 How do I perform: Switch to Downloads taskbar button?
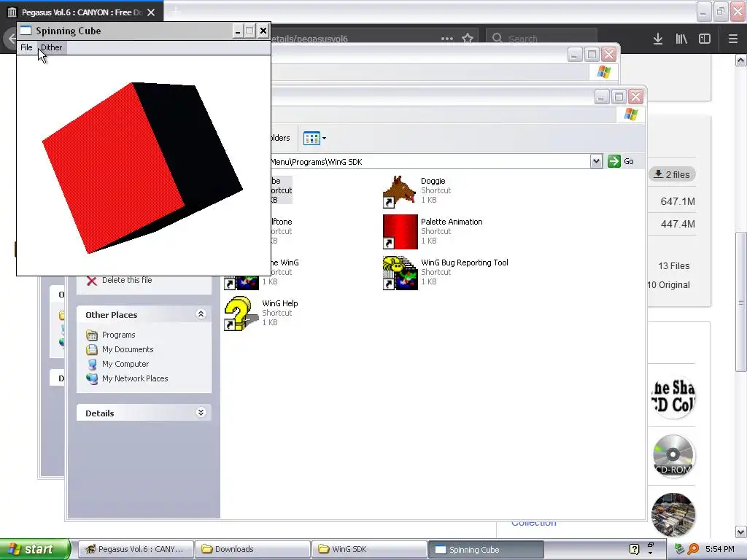point(252,549)
